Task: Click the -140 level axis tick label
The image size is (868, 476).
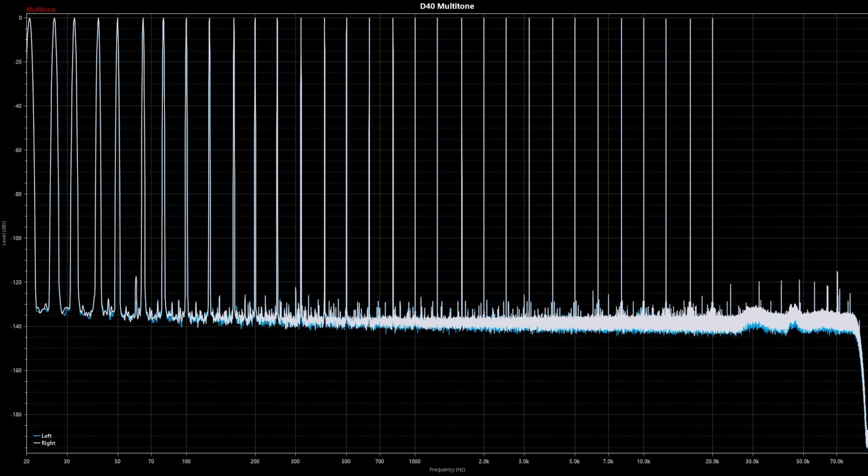Action: click(17, 327)
